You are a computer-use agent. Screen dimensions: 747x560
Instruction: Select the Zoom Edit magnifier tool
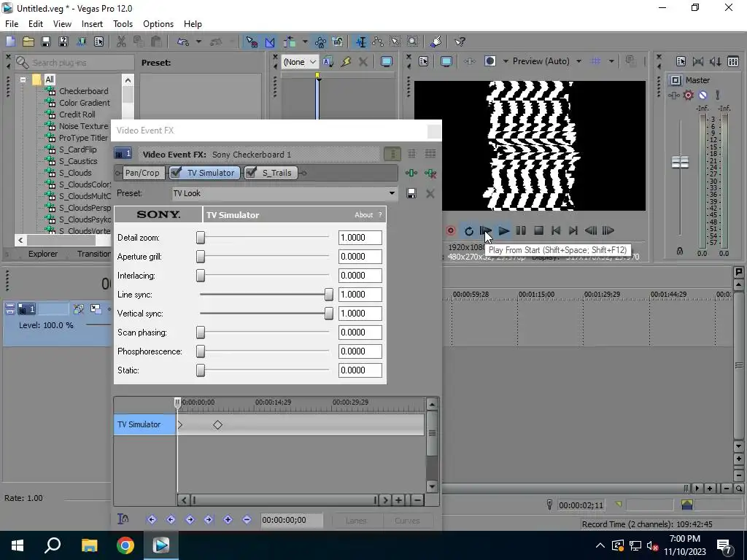(413, 42)
